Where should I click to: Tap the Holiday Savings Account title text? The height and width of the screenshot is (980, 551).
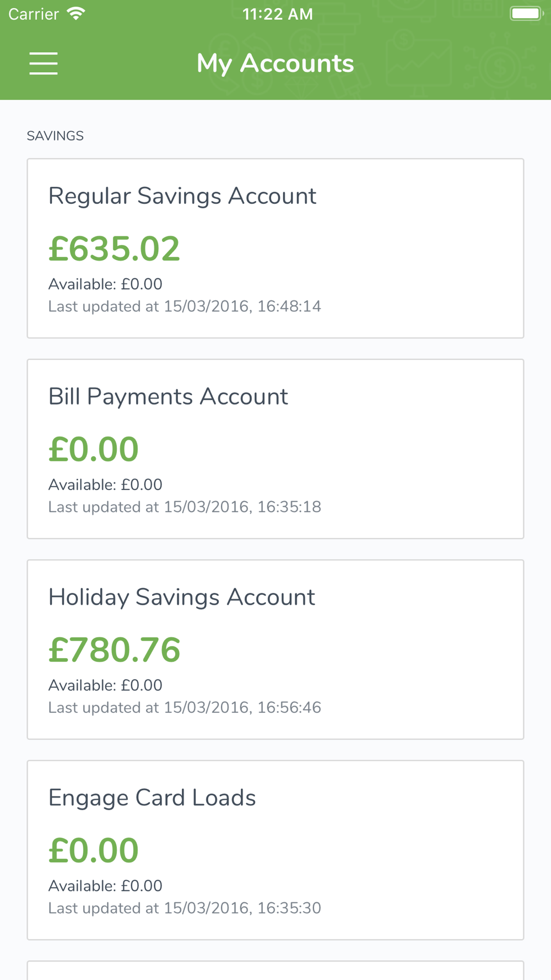point(182,597)
